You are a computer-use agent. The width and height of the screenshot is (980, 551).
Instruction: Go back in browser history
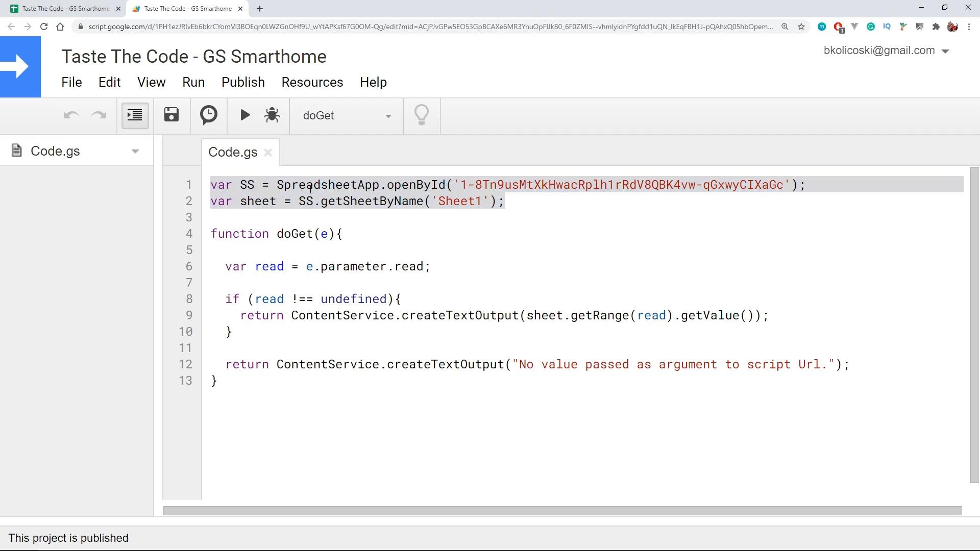(x=11, y=27)
